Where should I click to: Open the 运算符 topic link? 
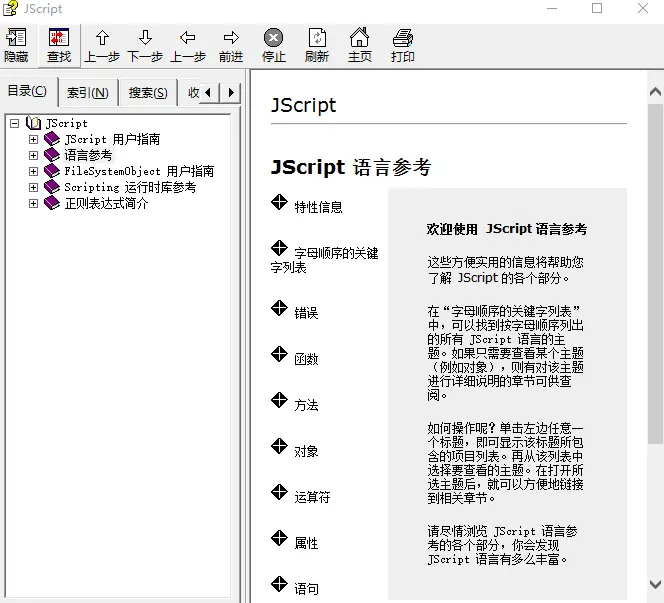click(x=312, y=496)
